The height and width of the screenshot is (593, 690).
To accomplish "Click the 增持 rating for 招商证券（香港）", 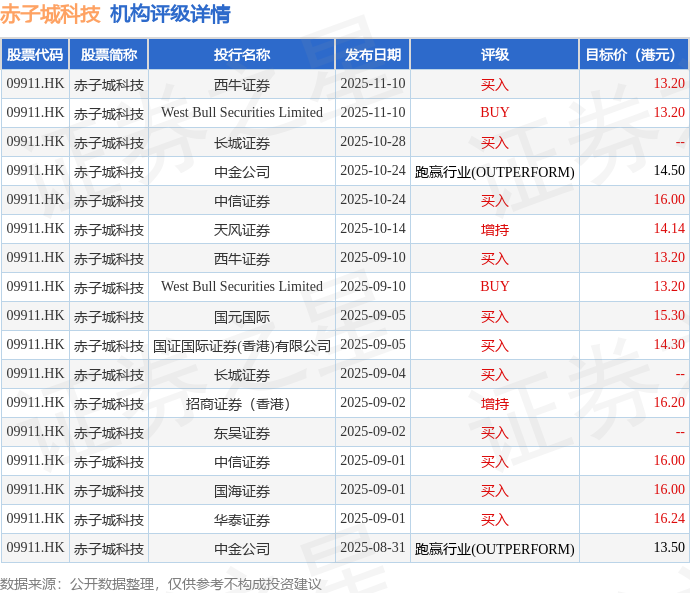I will click(495, 404).
